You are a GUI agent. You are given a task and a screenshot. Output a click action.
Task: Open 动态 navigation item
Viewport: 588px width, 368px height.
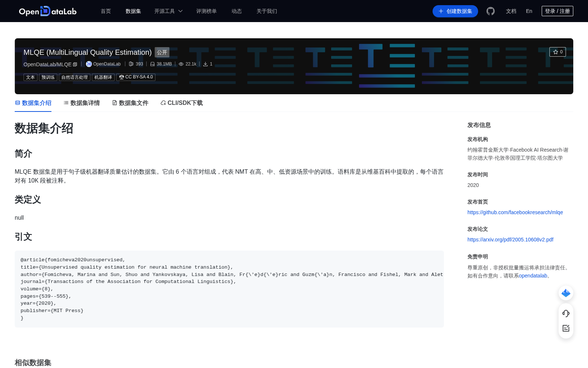(x=237, y=11)
